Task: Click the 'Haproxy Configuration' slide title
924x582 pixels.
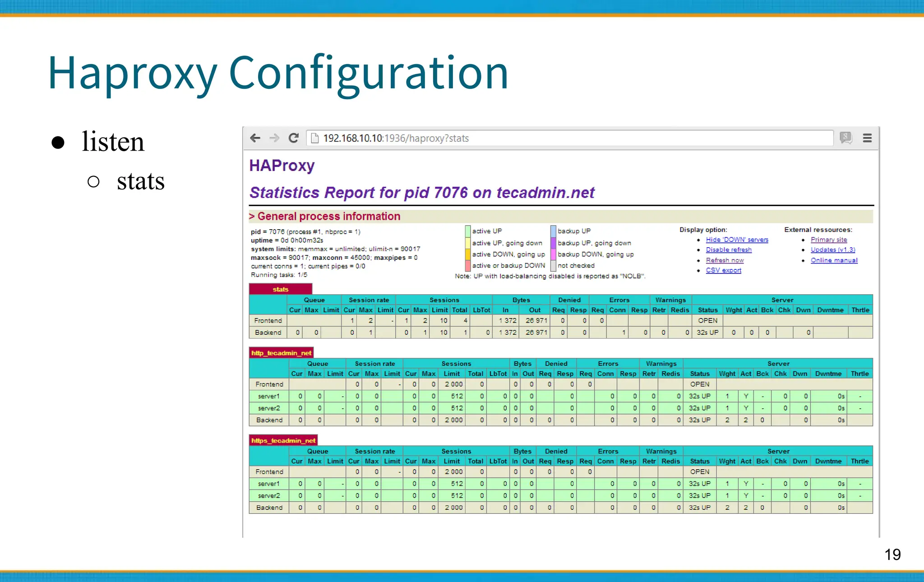Action: pos(278,74)
